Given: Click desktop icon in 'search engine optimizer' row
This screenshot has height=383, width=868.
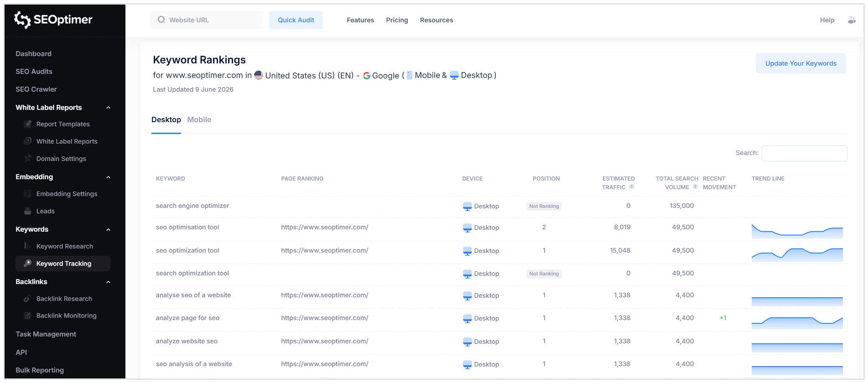Looking at the screenshot, I should coord(467,207).
